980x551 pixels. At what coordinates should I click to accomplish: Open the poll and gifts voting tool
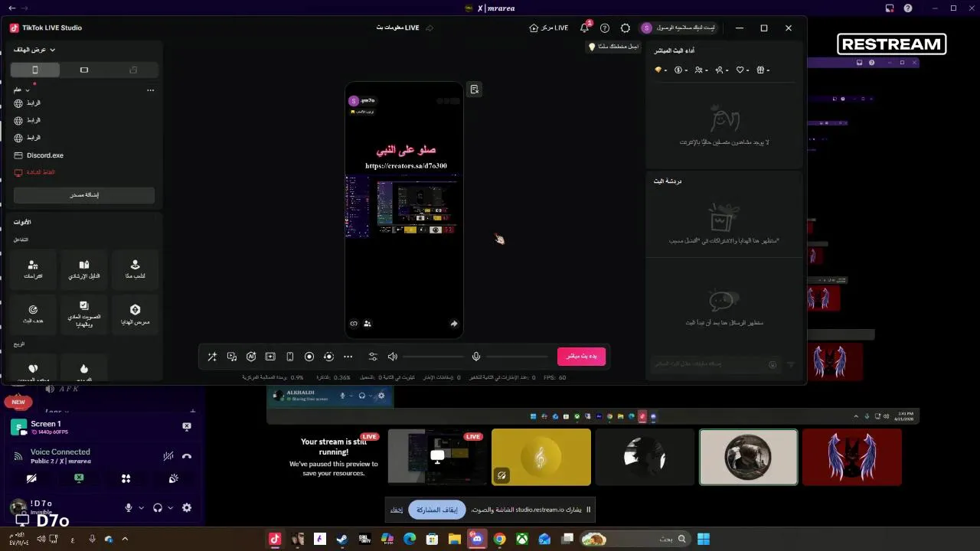(84, 314)
